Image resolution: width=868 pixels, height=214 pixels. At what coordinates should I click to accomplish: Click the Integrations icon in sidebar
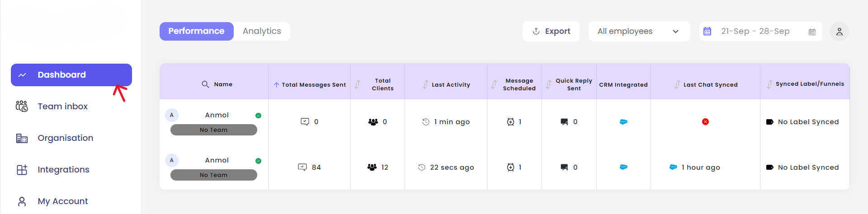[x=22, y=170]
